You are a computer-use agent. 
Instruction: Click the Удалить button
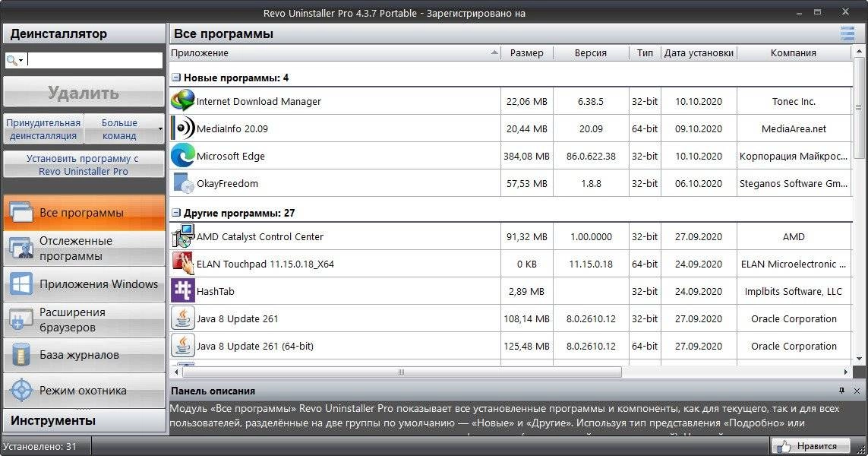click(84, 93)
